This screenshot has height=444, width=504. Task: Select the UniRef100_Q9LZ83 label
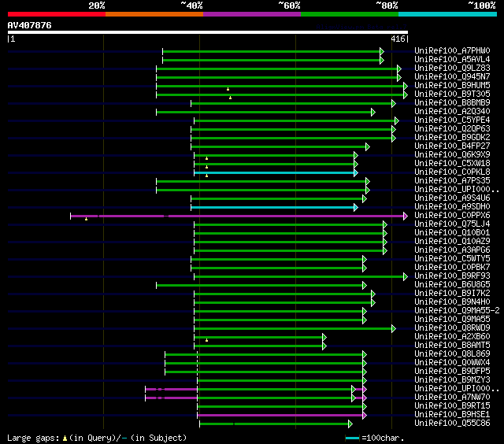tap(452, 68)
